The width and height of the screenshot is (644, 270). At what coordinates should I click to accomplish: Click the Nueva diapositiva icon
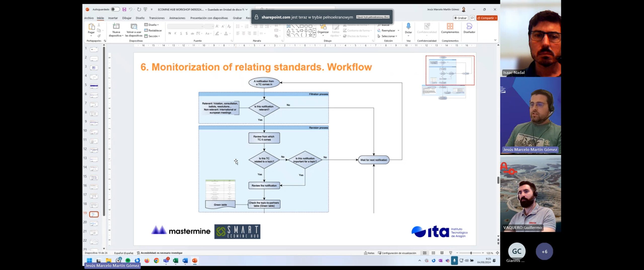pos(116,26)
